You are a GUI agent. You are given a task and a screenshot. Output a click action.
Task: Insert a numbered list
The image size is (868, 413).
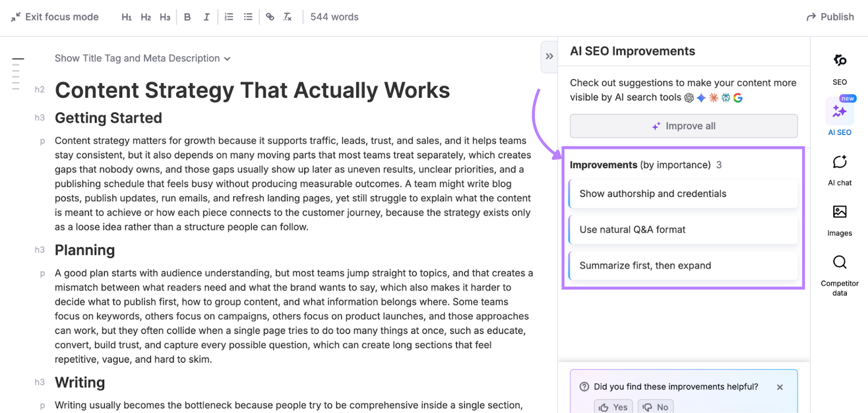(x=229, y=17)
